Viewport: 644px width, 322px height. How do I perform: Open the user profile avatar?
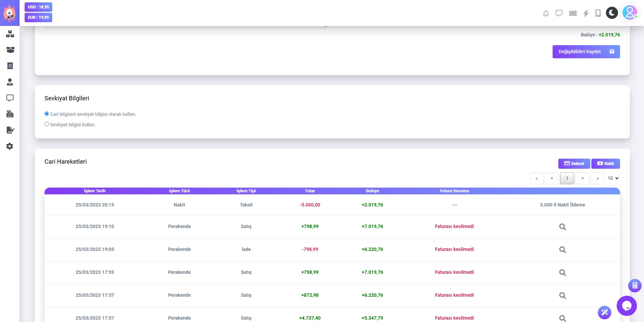coord(629,13)
